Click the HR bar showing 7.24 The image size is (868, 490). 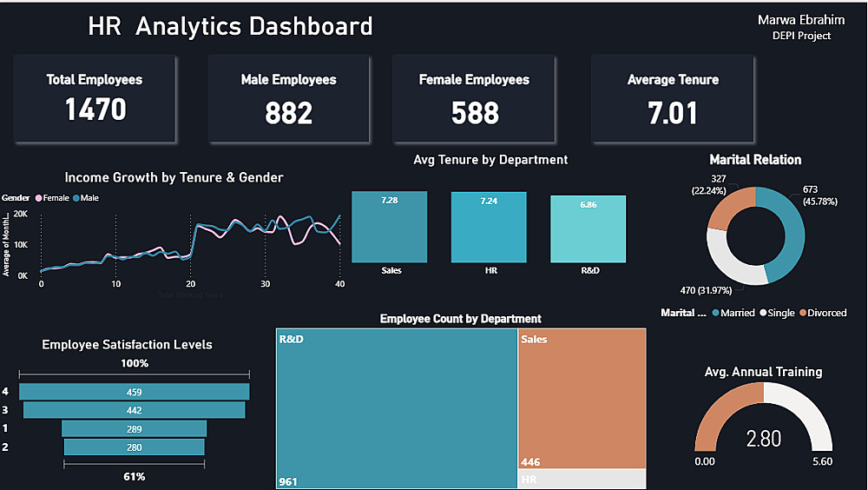click(489, 228)
